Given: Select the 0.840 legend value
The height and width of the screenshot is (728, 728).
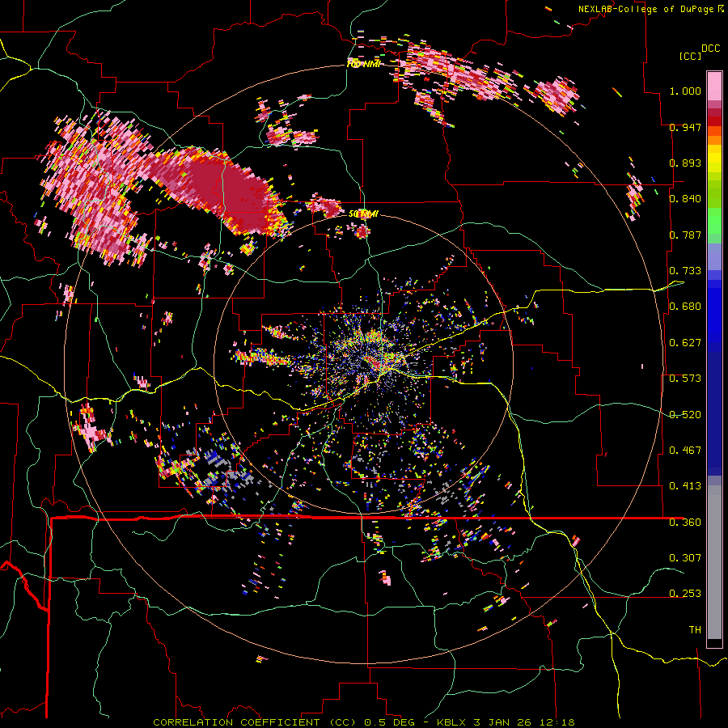Looking at the screenshot, I should point(685,199).
